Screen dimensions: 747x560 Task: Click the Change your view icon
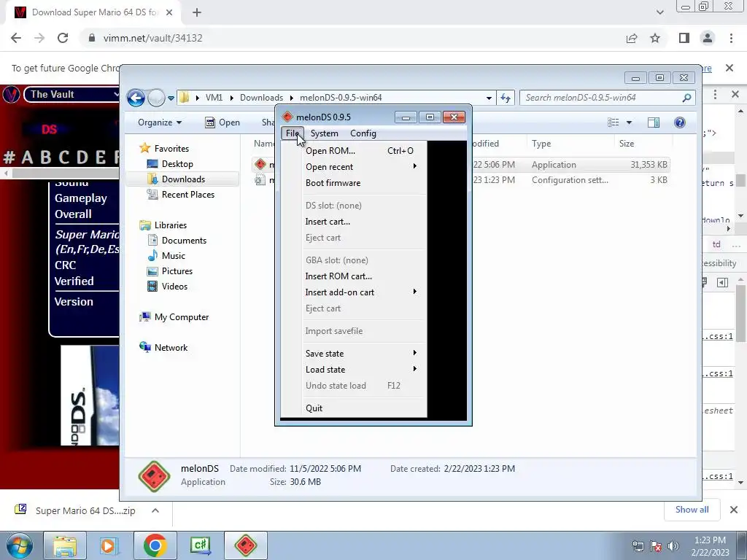pos(613,122)
